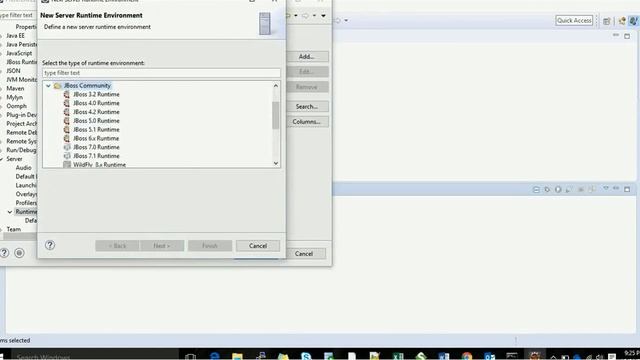Viewport: 640px width, 360px height.
Task: Click the Quick Access search field
Action: click(574, 20)
